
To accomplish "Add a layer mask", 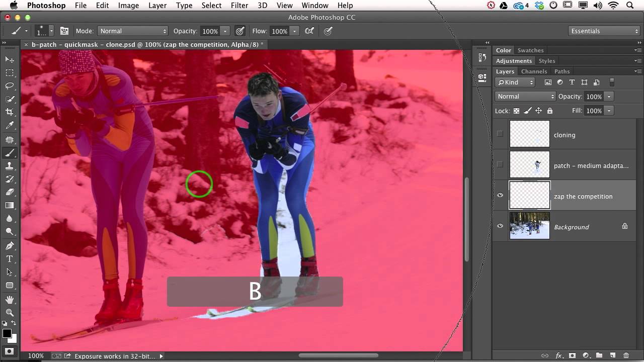I will tap(572, 355).
